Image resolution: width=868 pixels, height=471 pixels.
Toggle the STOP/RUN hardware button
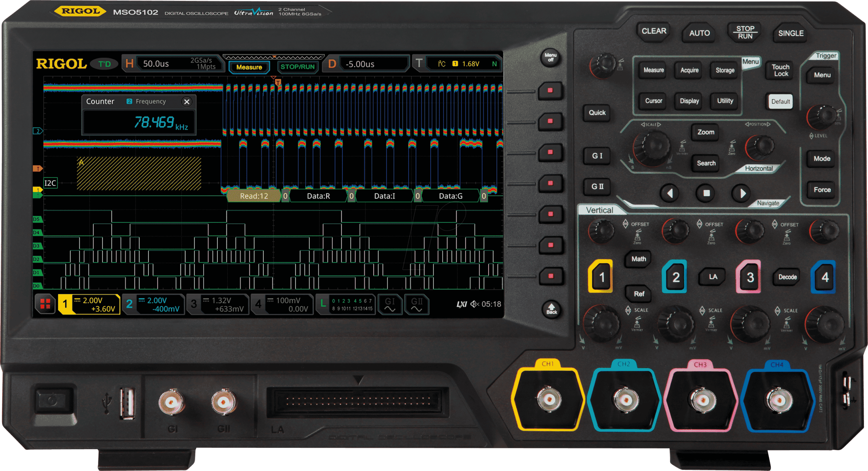point(745,33)
